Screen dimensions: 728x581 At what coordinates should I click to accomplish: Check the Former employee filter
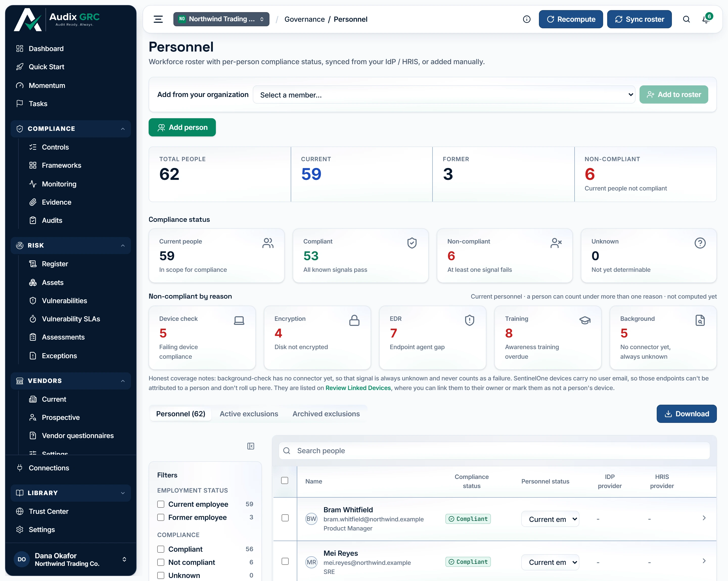coord(161,518)
